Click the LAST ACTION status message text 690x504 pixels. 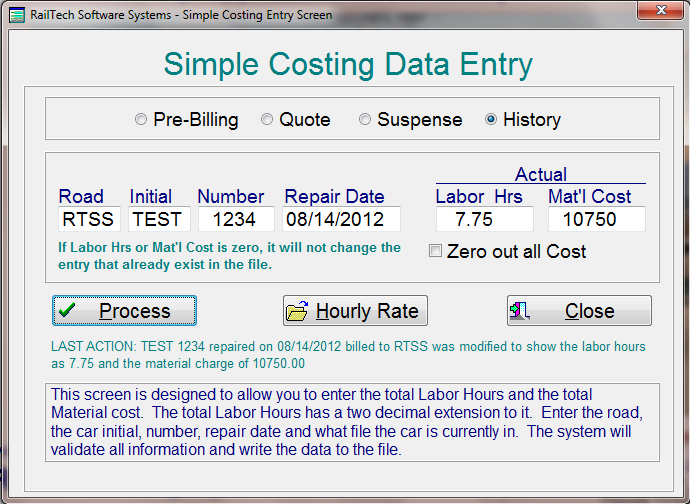click(348, 355)
